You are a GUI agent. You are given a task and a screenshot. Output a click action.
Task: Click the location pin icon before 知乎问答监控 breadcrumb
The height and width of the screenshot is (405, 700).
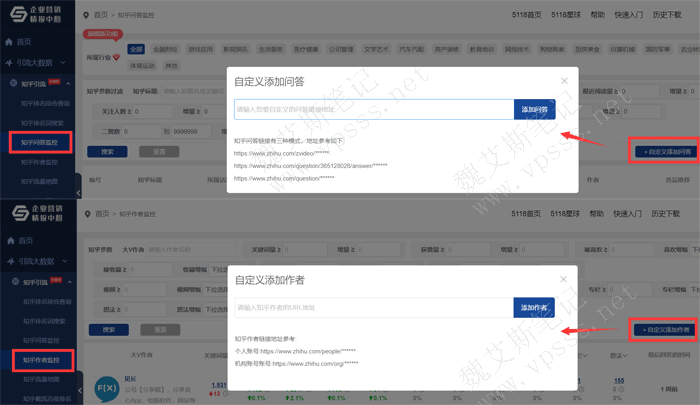pyautogui.click(x=88, y=15)
